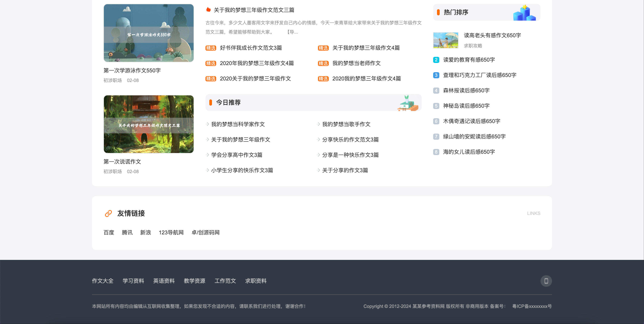The height and width of the screenshot is (324, 644).
Task: Click the forest temple thumbnail image
Action: pos(149,124)
